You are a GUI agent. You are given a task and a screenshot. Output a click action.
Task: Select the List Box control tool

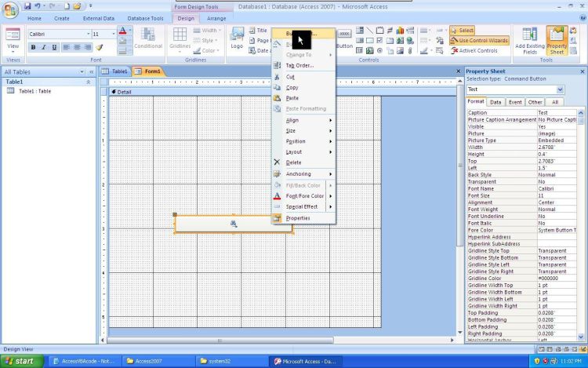point(360,41)
